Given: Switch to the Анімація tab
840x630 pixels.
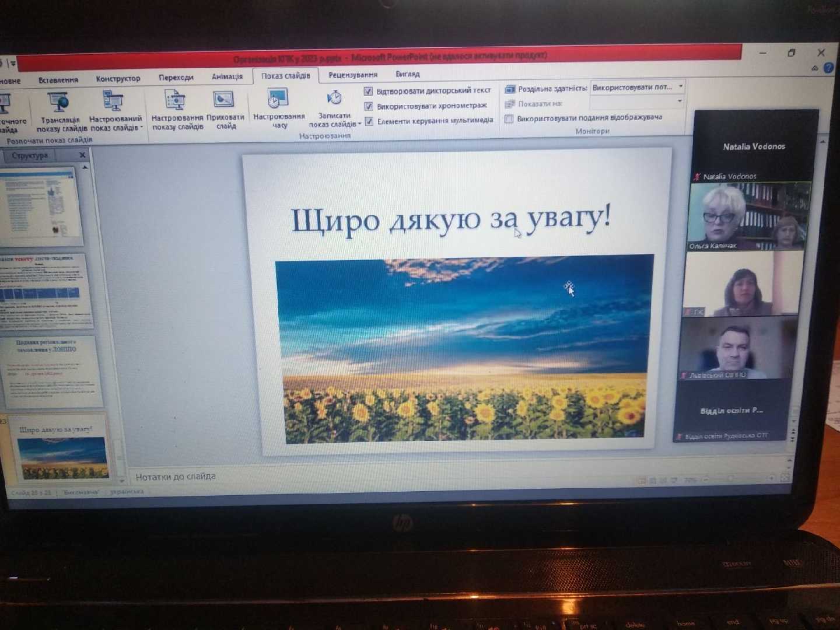Looking at the screenshot, I should (227, 77).
